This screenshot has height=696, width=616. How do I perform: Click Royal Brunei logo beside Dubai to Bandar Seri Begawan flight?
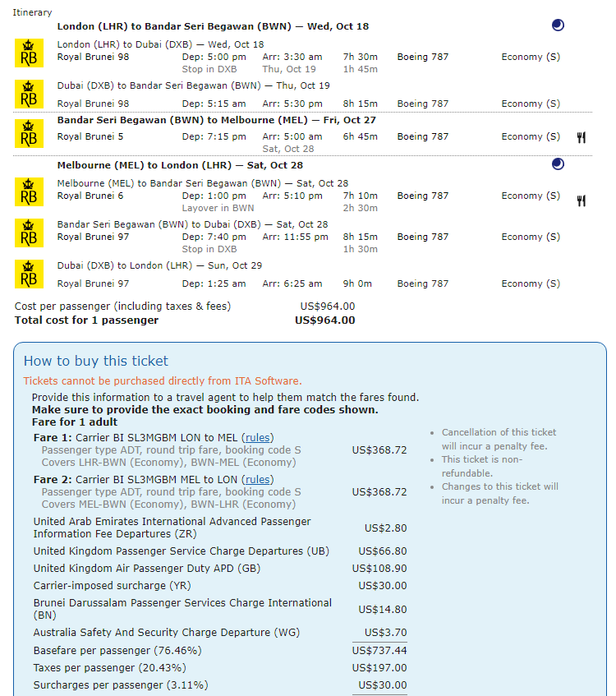(29, 94)
